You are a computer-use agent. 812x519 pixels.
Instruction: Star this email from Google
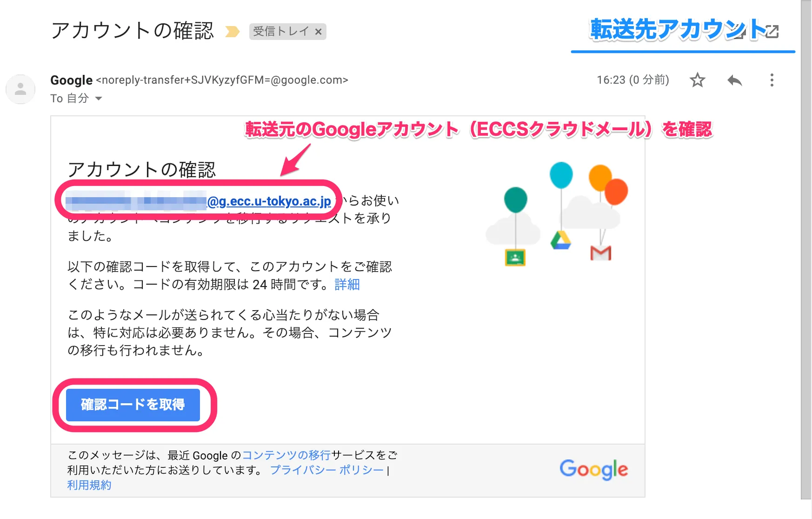[697, 80]
